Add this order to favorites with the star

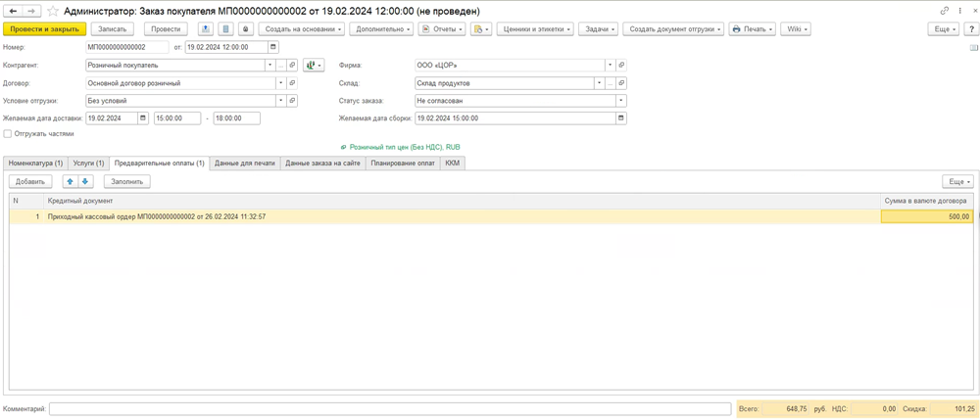coord(52,11)
